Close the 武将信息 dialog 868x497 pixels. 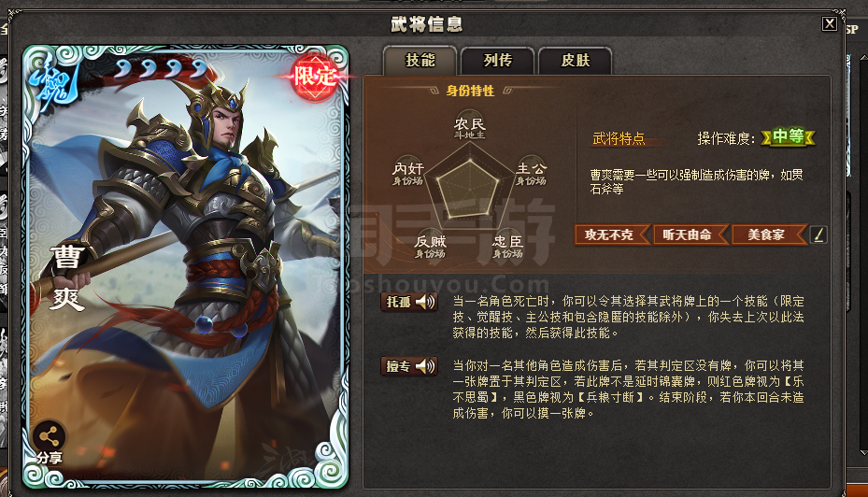click(829, 23)
